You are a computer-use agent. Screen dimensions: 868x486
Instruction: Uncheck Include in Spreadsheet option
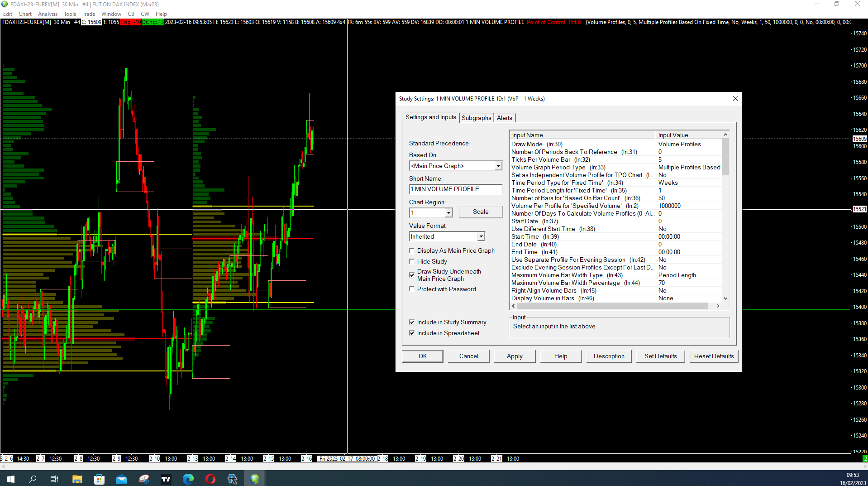coord(412,333)
